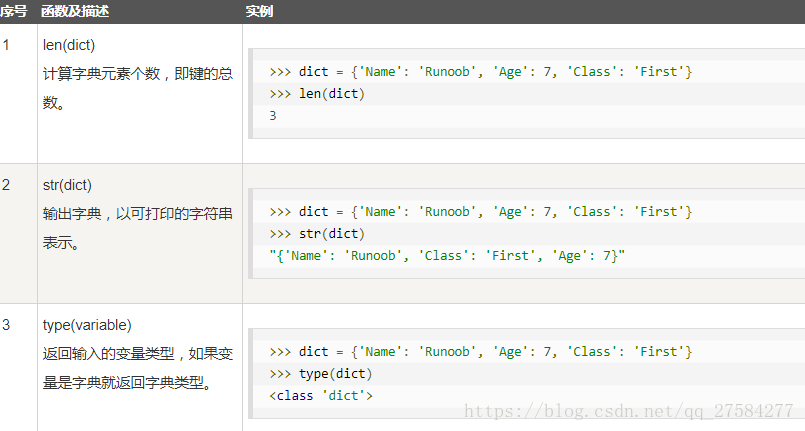Click the 实例 column header
The width and height of the screenshot is (805, 431).
pos(259,11)
